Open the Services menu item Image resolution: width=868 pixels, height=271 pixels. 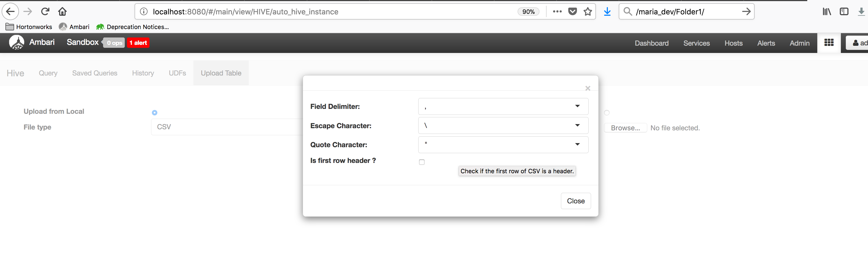[x=697, y=43]
